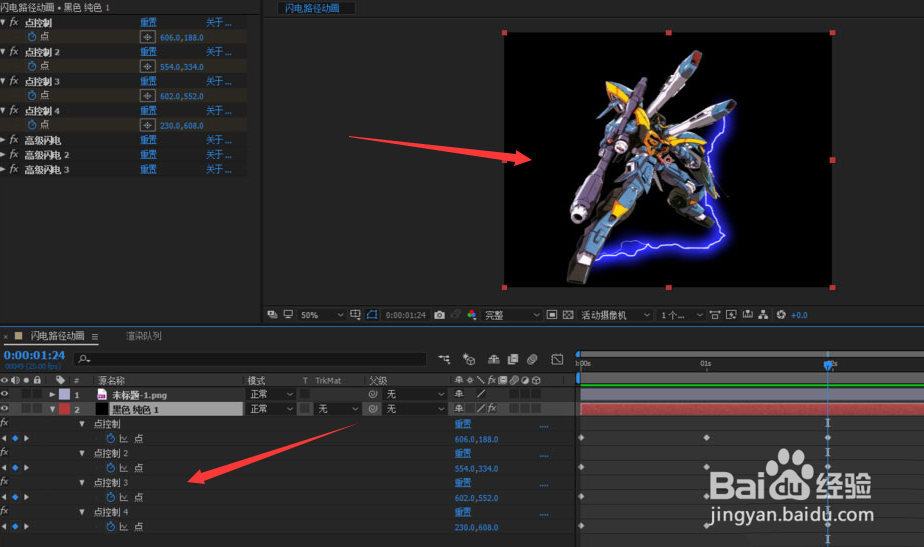This screenshot has width=924, height=547.
Task: Toggle region of interest icon
Action: point(552,315)
